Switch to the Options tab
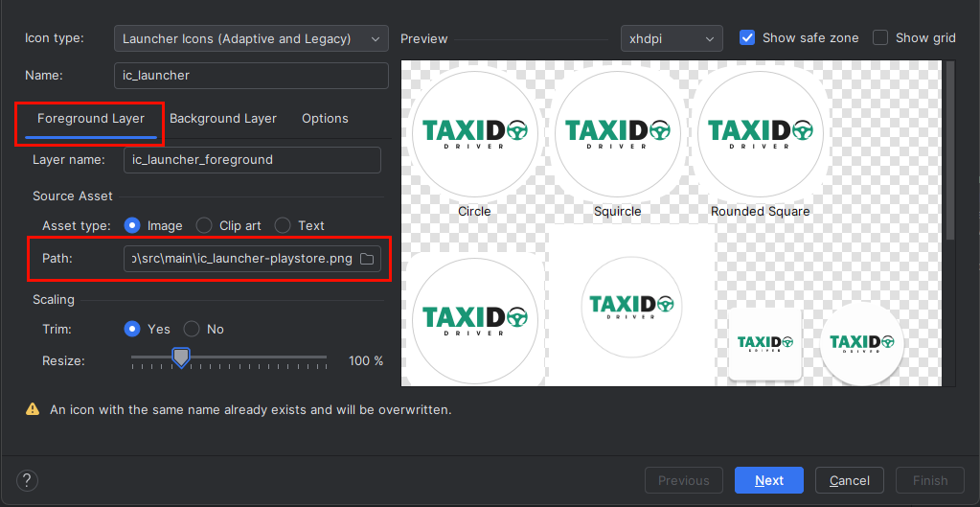 [x=325, y=119]
